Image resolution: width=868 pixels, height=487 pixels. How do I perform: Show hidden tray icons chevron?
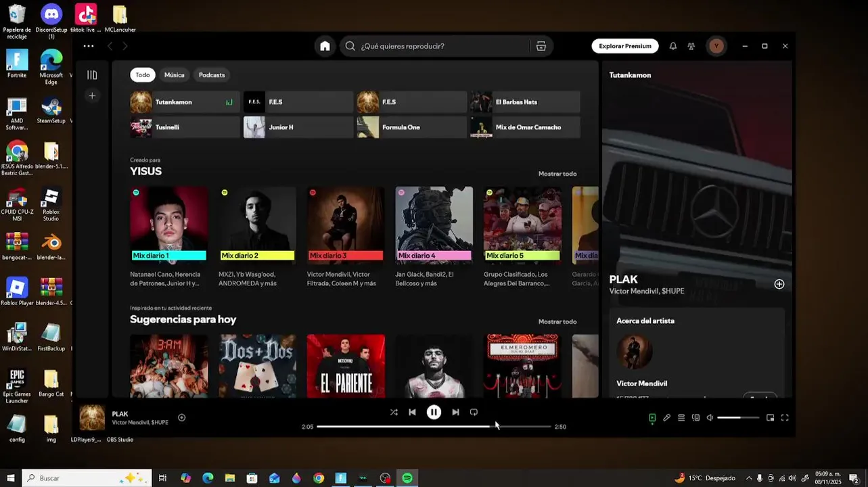point(748,478)
